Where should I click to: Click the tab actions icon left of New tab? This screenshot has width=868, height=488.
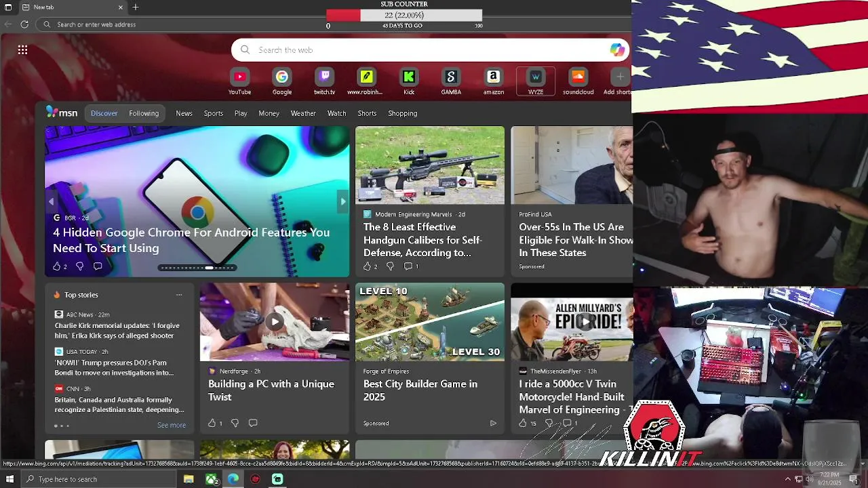pyautogui.click(x=8, y=7)
